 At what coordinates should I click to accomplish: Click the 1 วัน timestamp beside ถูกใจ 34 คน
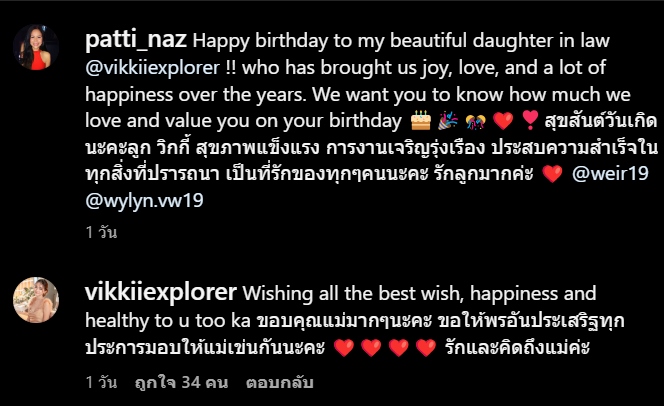tap(101, 382)
